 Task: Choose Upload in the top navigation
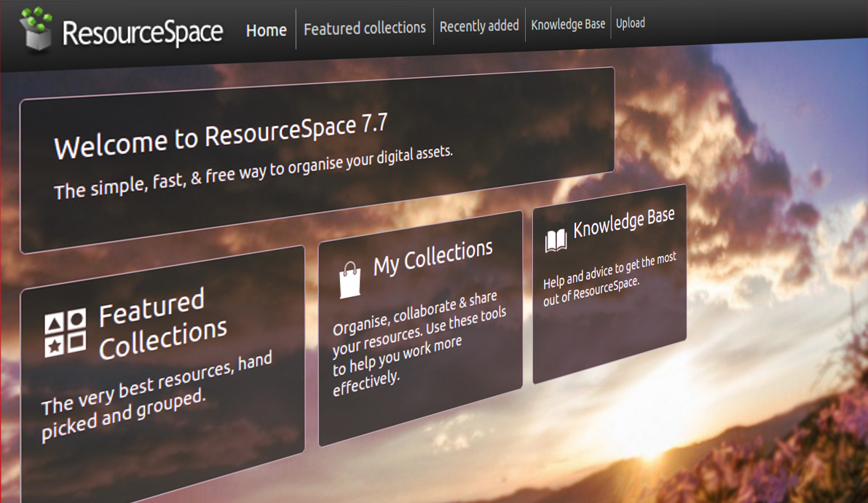pyautogui.click(x=631, y=23)
